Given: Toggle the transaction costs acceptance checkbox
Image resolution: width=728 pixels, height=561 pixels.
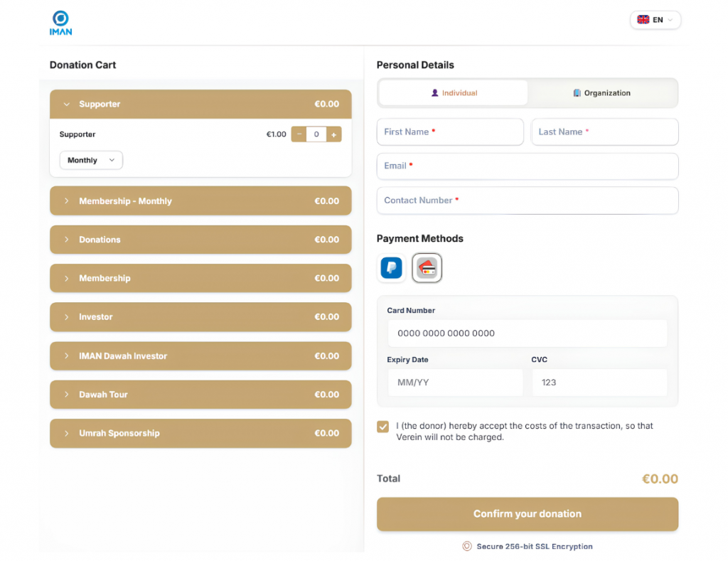Looking at the screenshot, I should (x=383, y=427).
